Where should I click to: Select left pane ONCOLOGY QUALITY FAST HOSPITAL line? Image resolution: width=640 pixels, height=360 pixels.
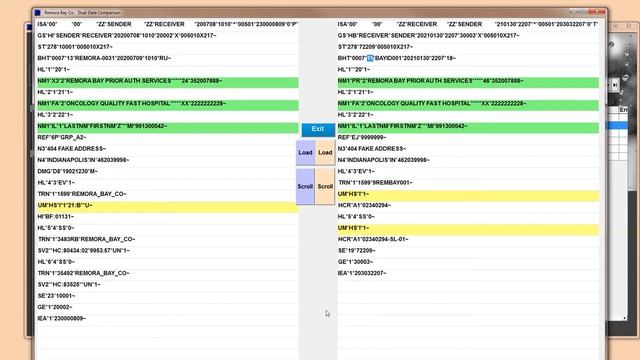point(167,104)
